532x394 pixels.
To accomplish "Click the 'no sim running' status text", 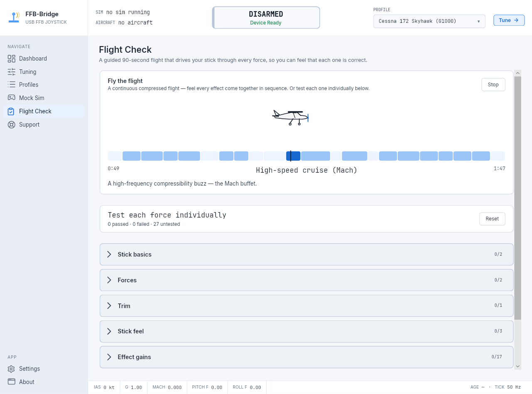I will (128, 12).
